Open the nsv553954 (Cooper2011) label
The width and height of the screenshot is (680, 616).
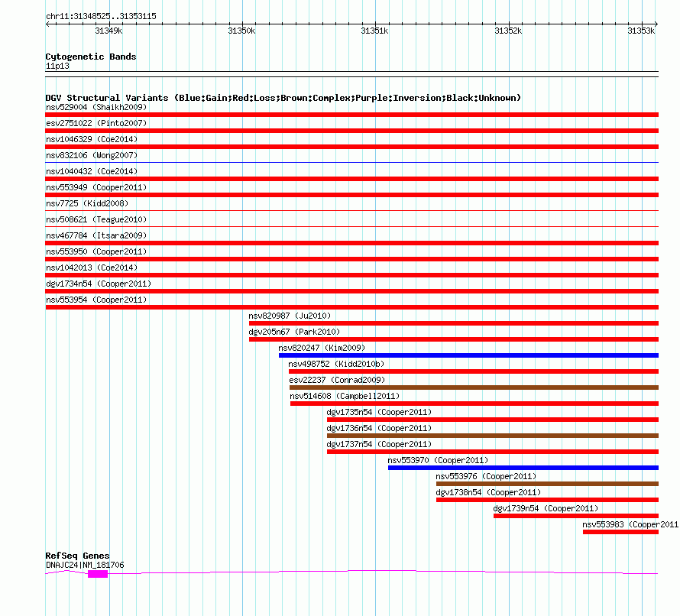(x=96, y=300)
